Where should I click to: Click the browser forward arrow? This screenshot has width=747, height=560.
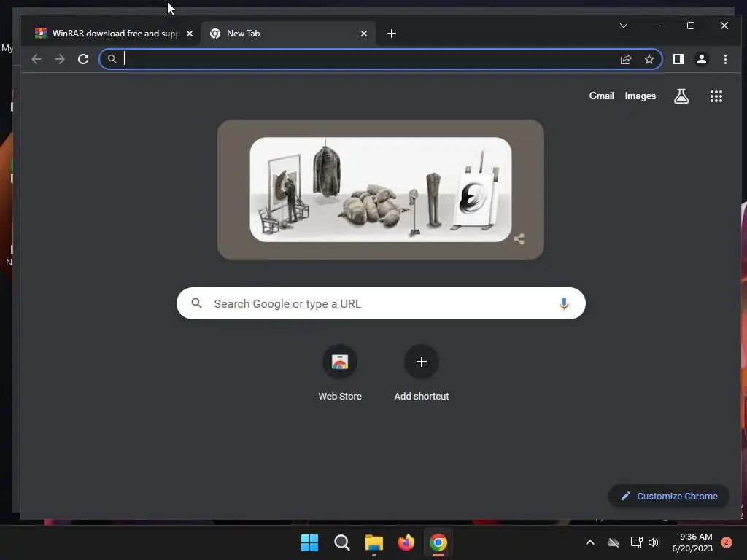pos(60,59)
